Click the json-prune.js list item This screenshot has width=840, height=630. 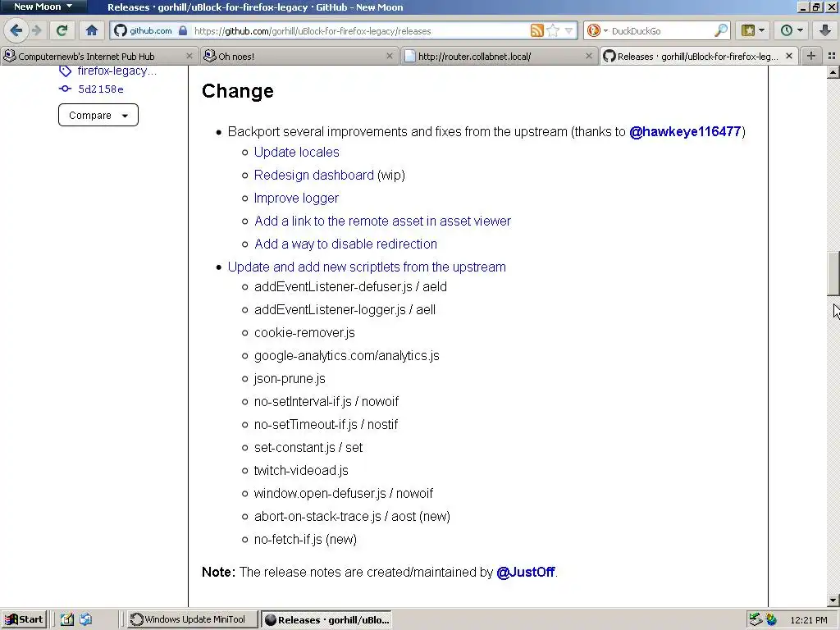click(x=290, y=379)
